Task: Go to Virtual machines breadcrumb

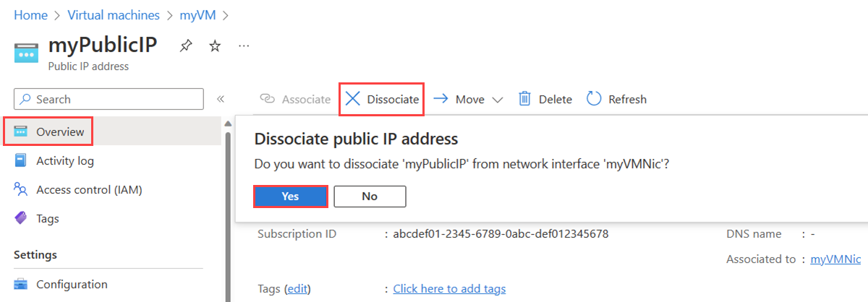Action: [x=114, y=14]
